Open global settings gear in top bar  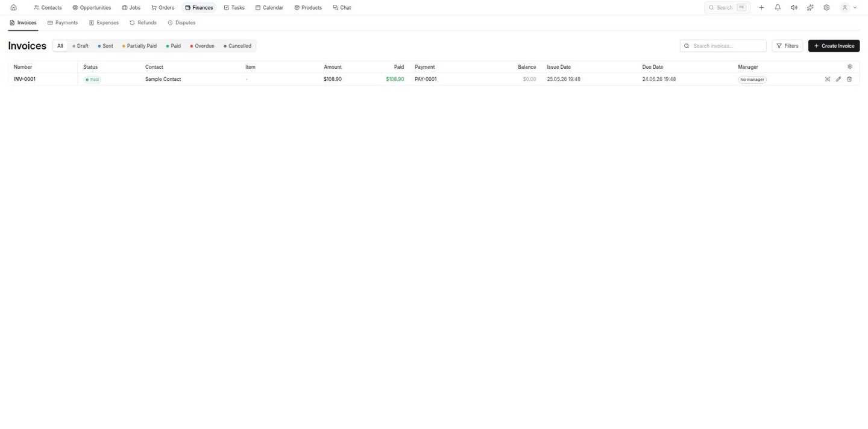point(826,8)
